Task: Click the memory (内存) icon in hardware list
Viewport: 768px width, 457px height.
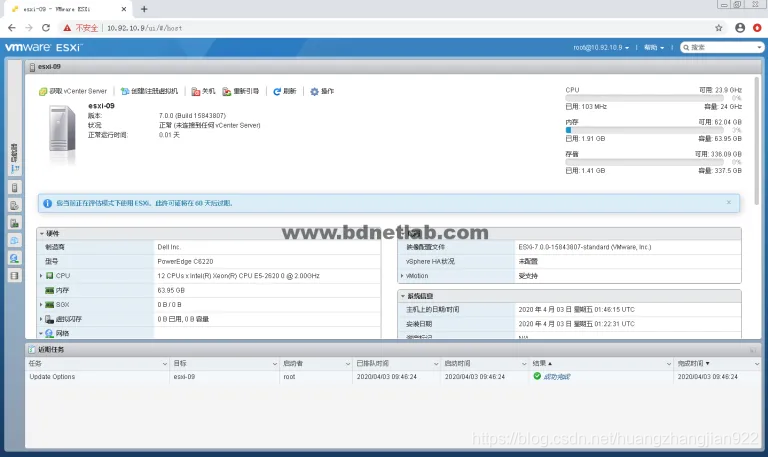Action: [49, 290]
